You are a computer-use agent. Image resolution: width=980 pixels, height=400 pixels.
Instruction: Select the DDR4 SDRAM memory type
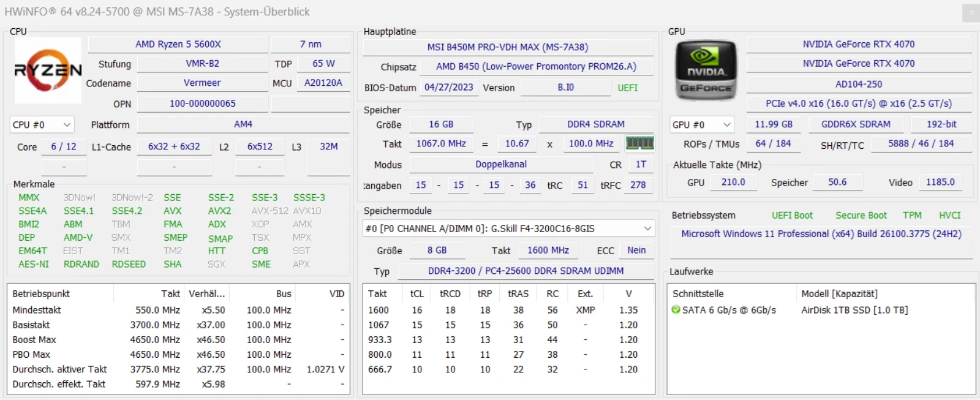coord(596,124)
